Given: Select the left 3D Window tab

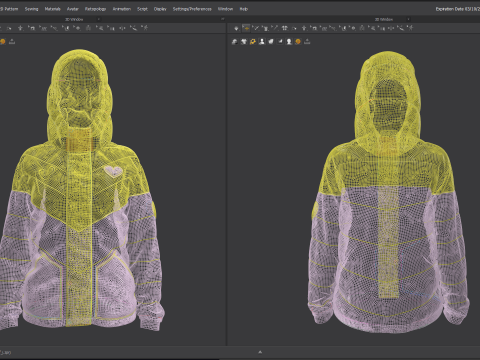Looking at the screenshot, I should (74, 19).
